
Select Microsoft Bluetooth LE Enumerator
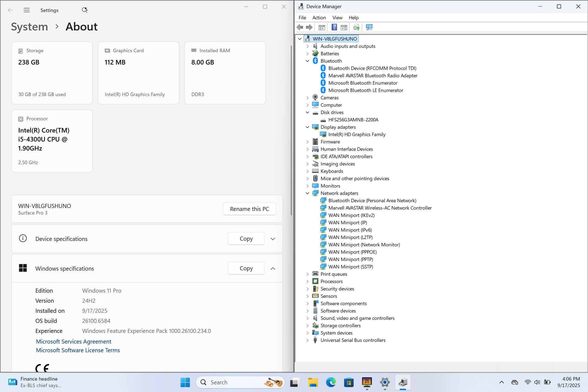[366, 90]
